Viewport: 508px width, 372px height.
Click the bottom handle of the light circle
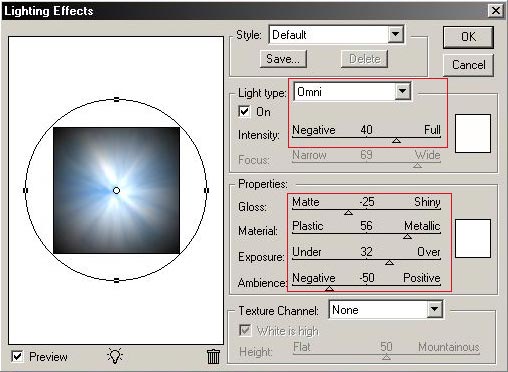[116, 281]
